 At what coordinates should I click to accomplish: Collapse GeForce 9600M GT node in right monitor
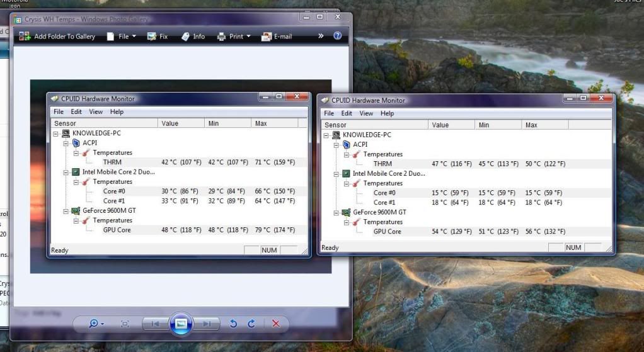[336, 212]
